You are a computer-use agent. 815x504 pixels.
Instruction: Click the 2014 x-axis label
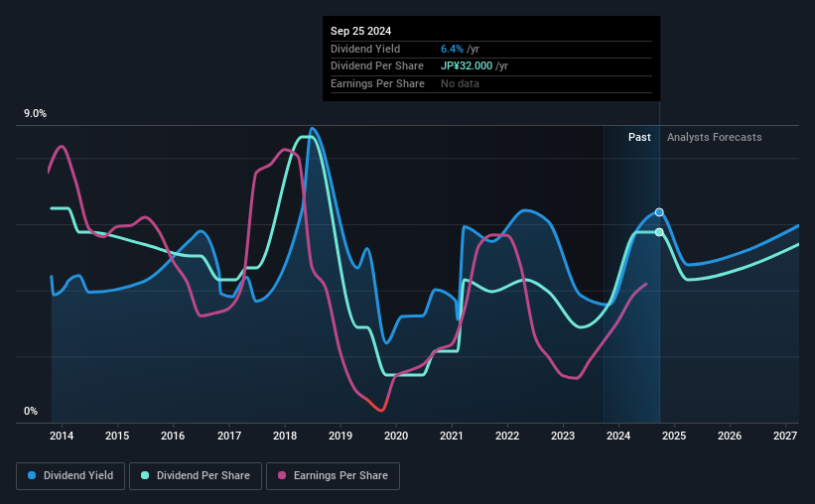(x=62, y=436)
